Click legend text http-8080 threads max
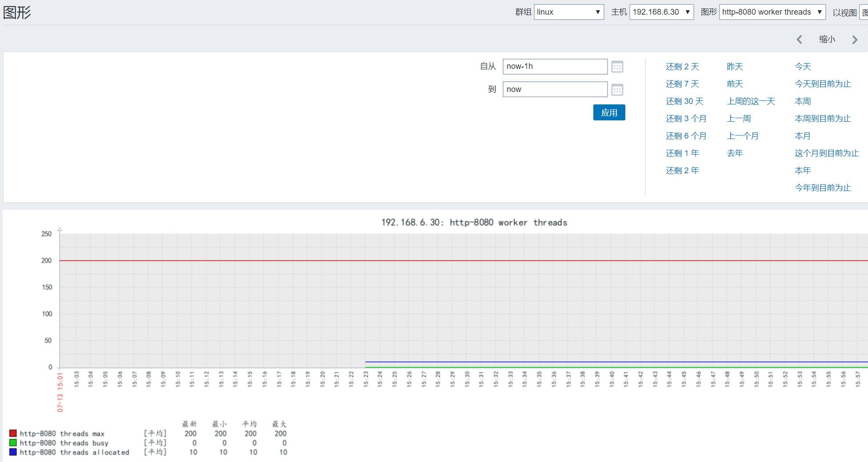The height and width of the screenshot is (462, 868). tap(62, 434)
